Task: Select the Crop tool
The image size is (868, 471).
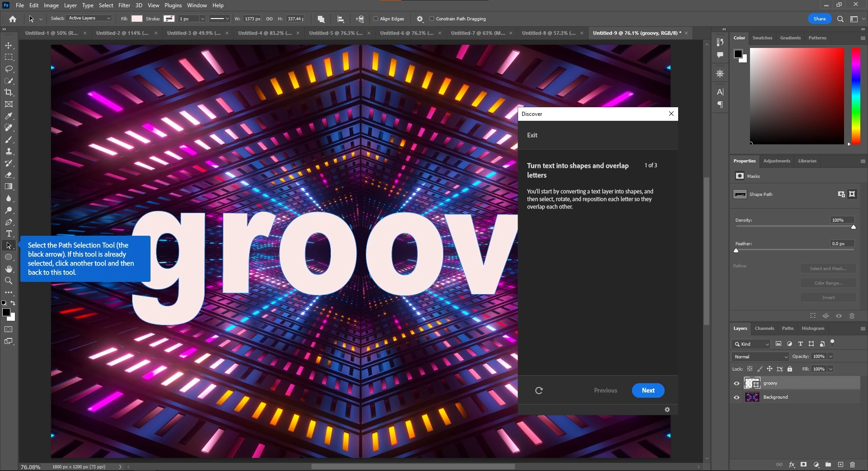Action: (9, 92)
